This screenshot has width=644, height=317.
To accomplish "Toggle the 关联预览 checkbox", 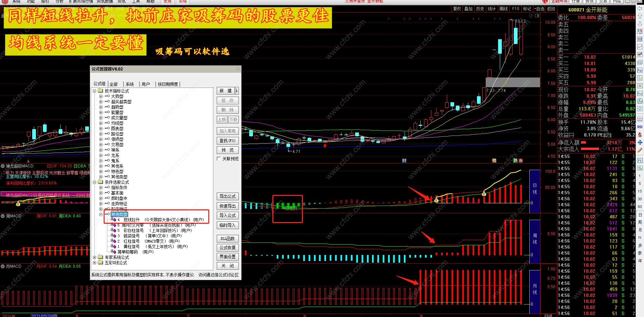I will point(219,159).
